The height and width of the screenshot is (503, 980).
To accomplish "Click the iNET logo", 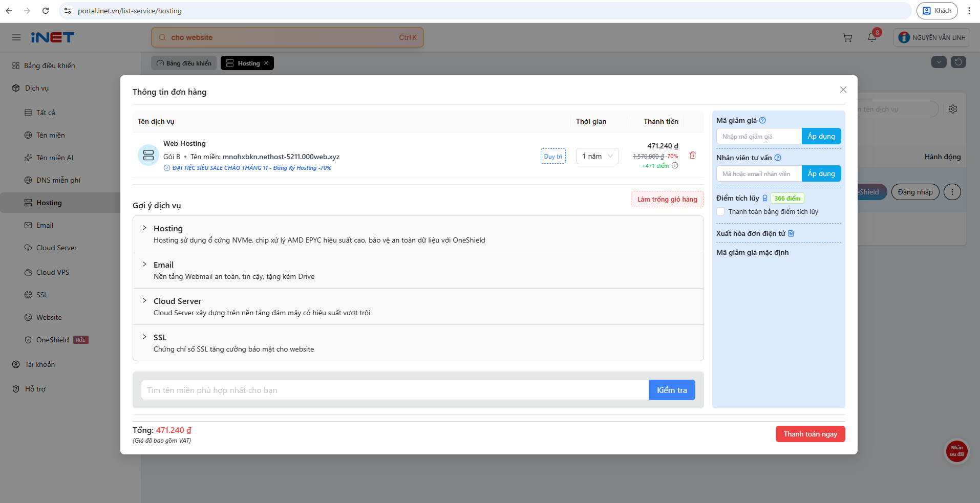I will pyautogui.click(x=52, y=37).
